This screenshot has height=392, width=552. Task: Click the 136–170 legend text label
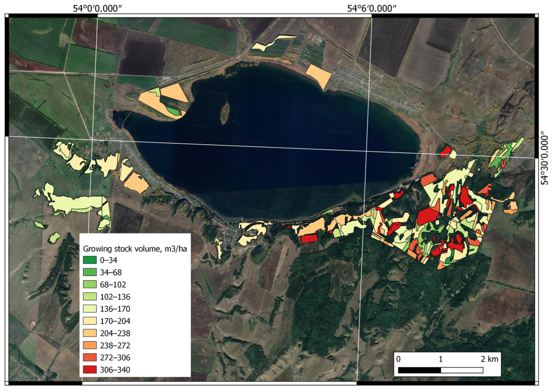(115, 309)
